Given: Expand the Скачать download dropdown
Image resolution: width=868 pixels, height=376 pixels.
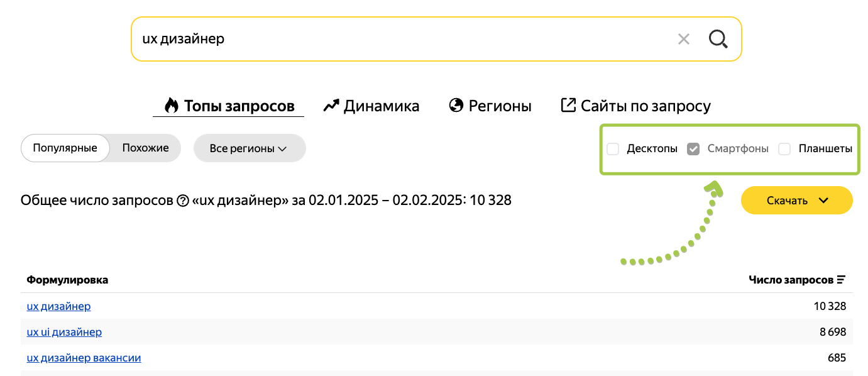Looking at the screenshot, I should [796, 201].
